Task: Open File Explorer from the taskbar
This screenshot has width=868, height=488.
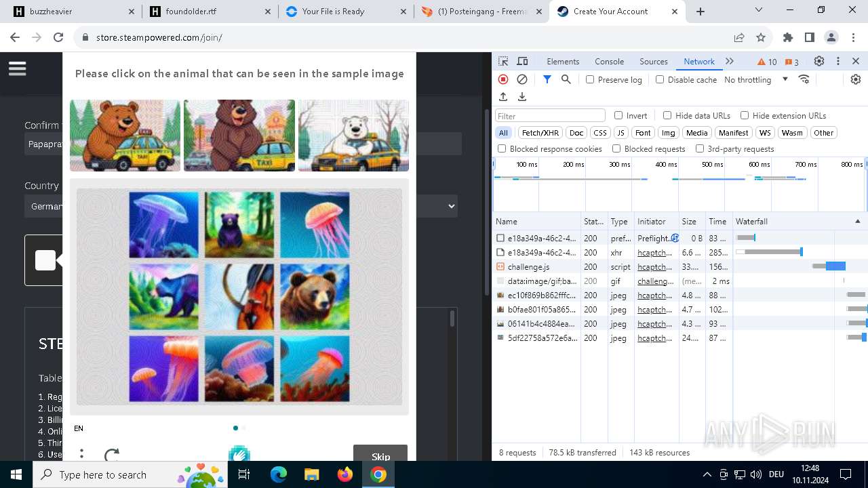Action: pos(312,474)
